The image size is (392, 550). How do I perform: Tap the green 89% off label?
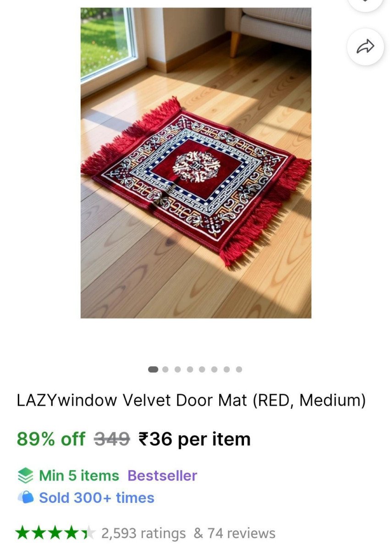pyautogui.click(x=51, y=439)
